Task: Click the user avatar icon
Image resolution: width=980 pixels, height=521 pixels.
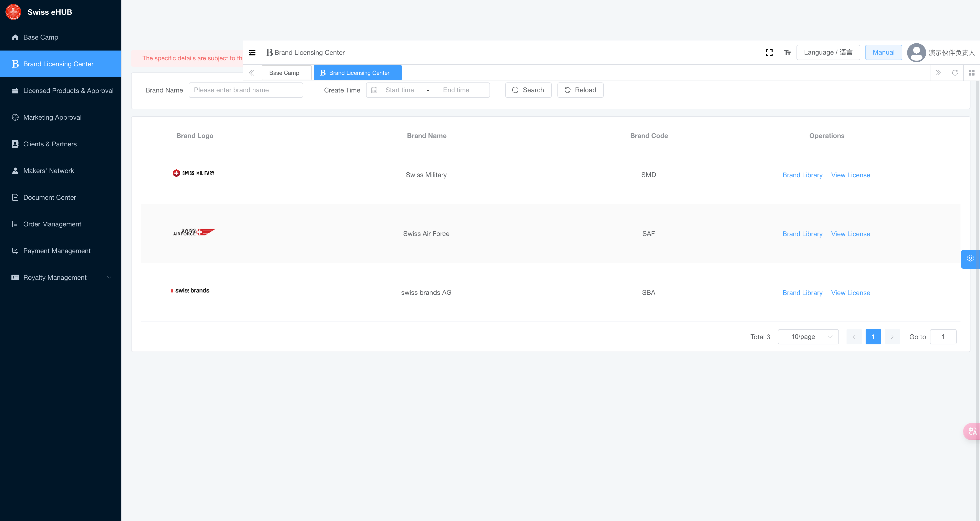Action: tap(916, 52)
